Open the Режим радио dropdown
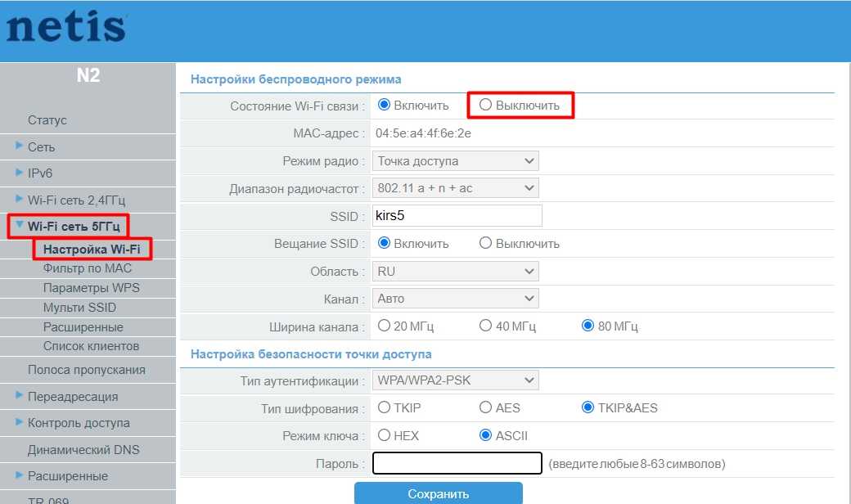 [x=456, y=160]
